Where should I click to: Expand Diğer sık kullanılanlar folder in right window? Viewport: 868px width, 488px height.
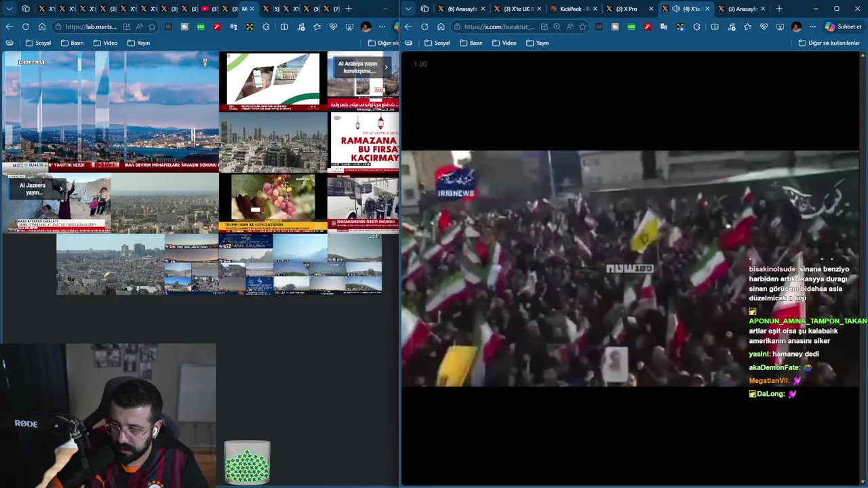pyautogui.click(x=829, y=43)
